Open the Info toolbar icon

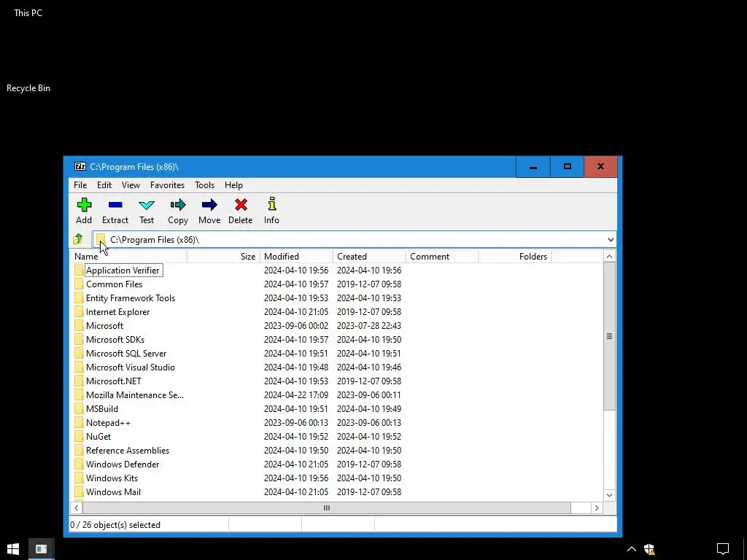pos(271,204)
